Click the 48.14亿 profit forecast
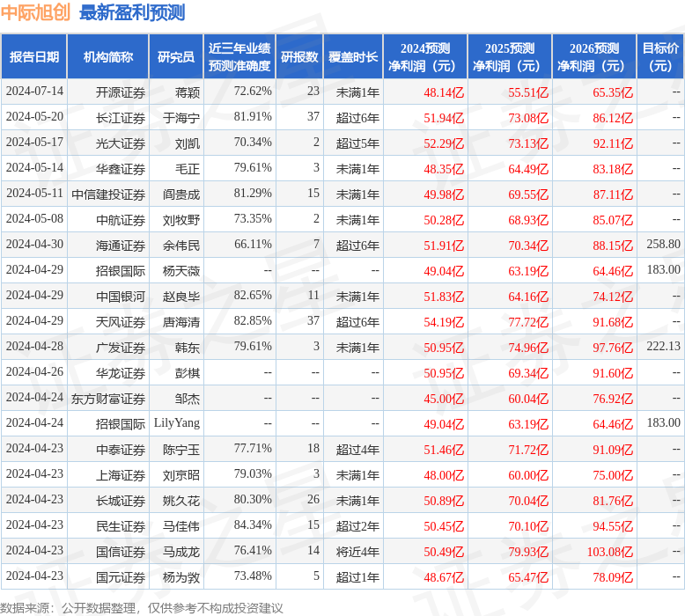Viewport: 685px width, 616px height. (444, 92)
